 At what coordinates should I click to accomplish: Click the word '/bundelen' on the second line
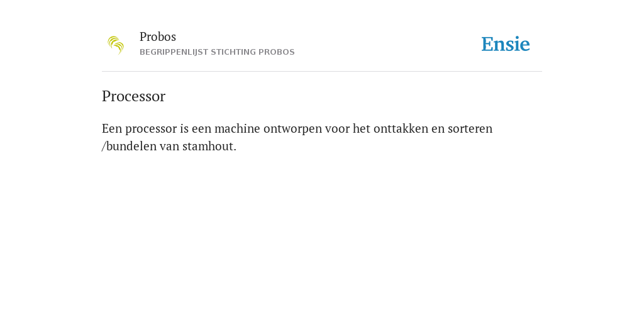(129, 146)
